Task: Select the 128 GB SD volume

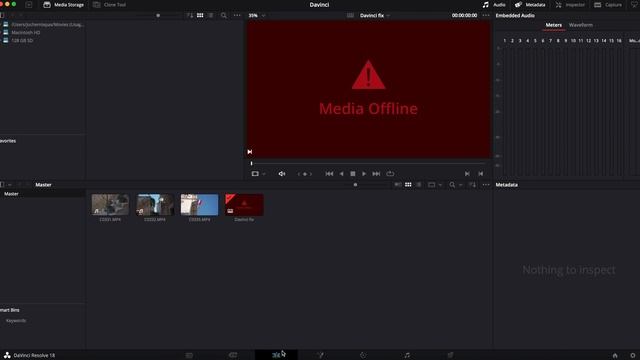Action: point(22,40)
